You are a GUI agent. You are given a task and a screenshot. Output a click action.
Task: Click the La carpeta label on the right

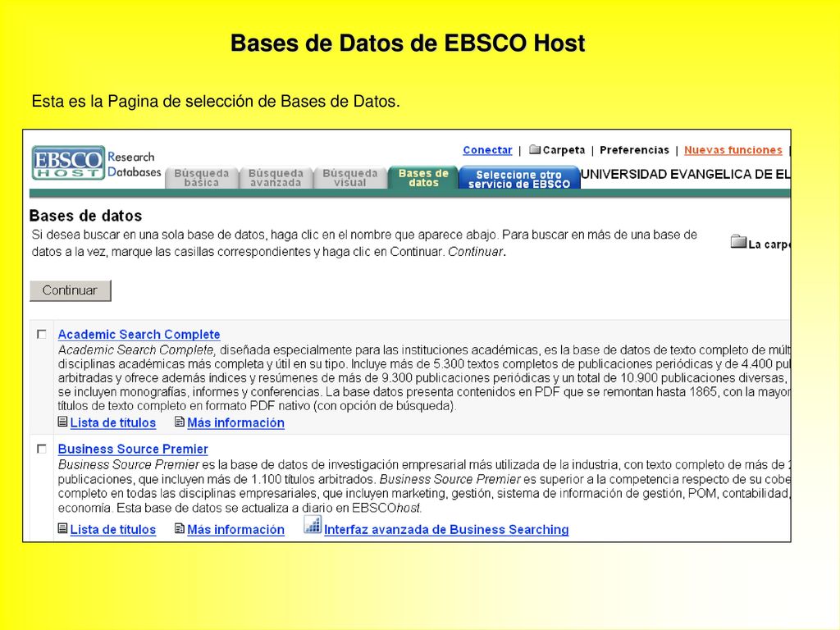click(769, 244)
